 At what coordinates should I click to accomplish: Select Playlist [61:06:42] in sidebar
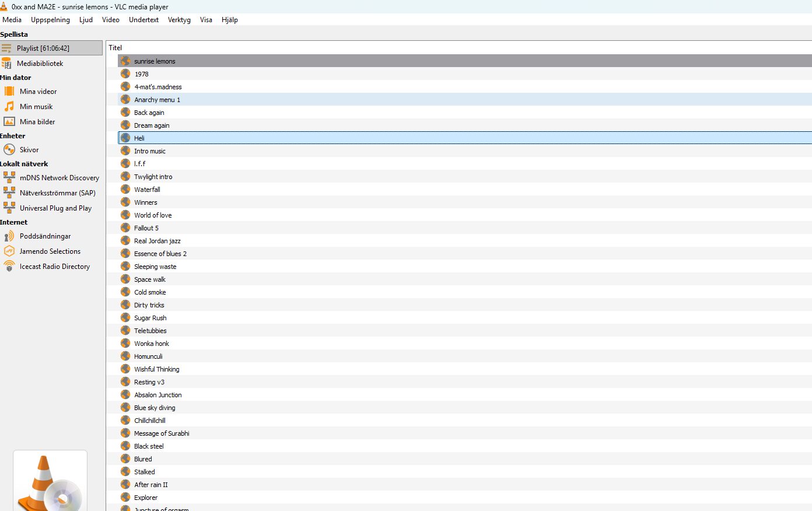click(x=51, y=48)
